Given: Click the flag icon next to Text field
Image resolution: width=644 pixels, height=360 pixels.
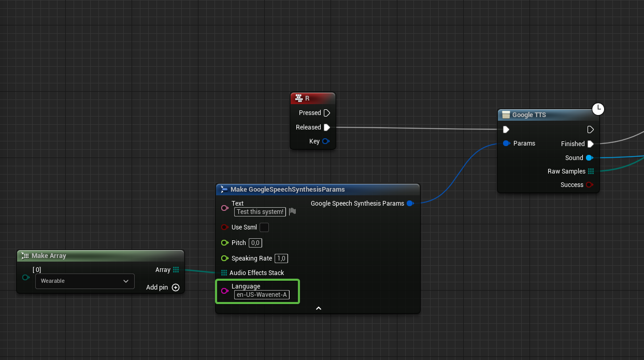Looking at the screenshot, I should click(292, 211).
